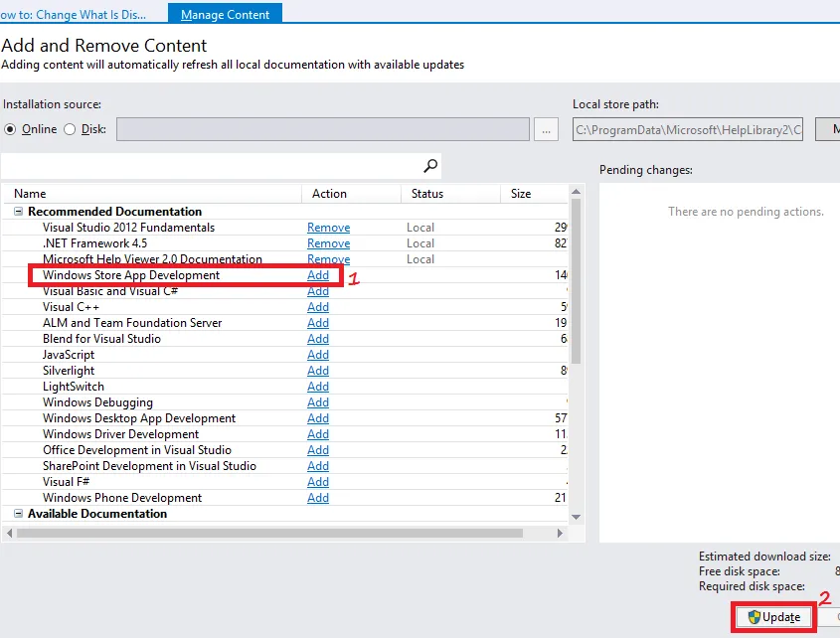Click the disk path input field

323,129
